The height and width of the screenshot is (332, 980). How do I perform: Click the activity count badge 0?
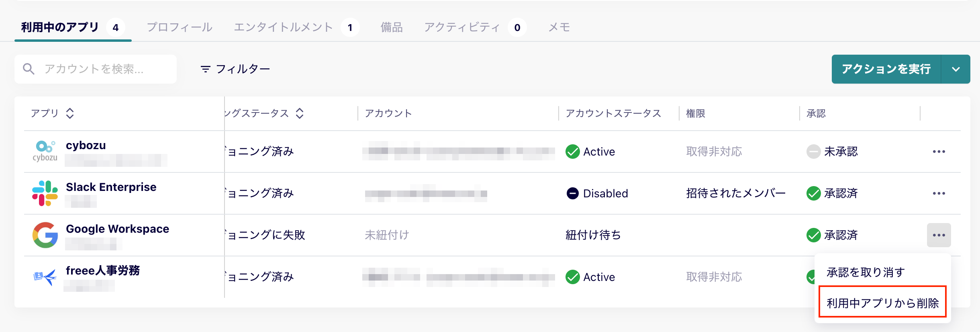pos(517,27)
